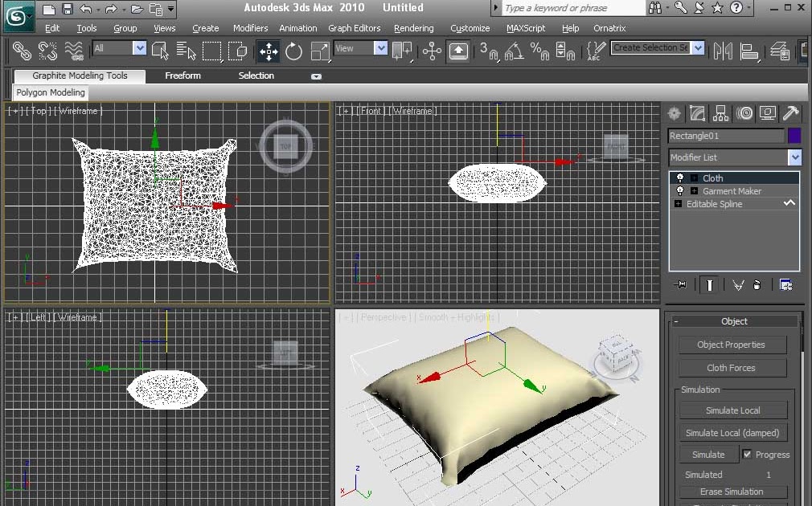The width and height of the screenshot is (812, 506).
Task: Choose the Rectangular Selection Region tool
Action: point(211,51)
